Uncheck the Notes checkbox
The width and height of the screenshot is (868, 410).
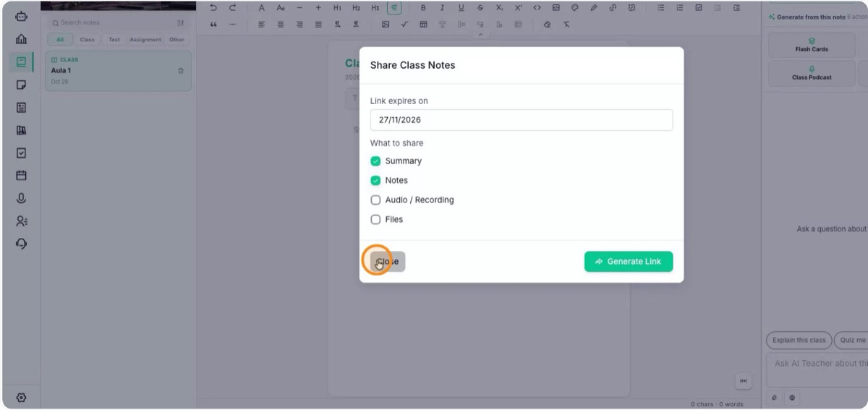coord(375,181)
